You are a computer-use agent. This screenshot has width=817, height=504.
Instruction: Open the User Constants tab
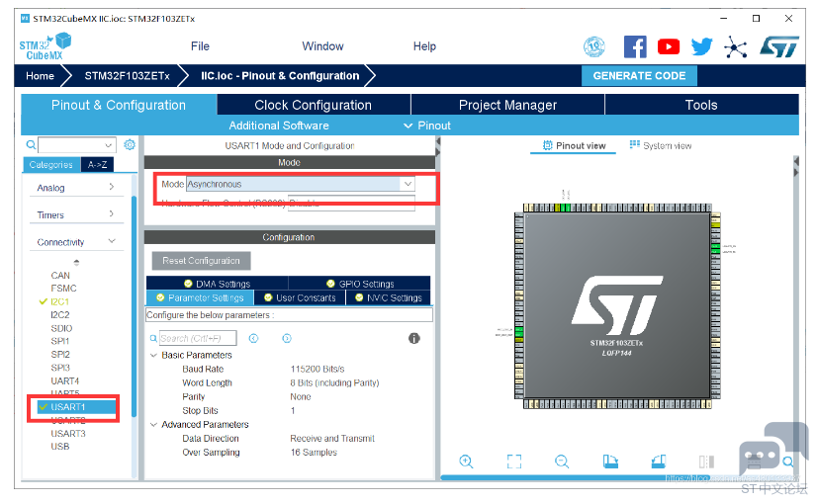click(x=300, y=297)
